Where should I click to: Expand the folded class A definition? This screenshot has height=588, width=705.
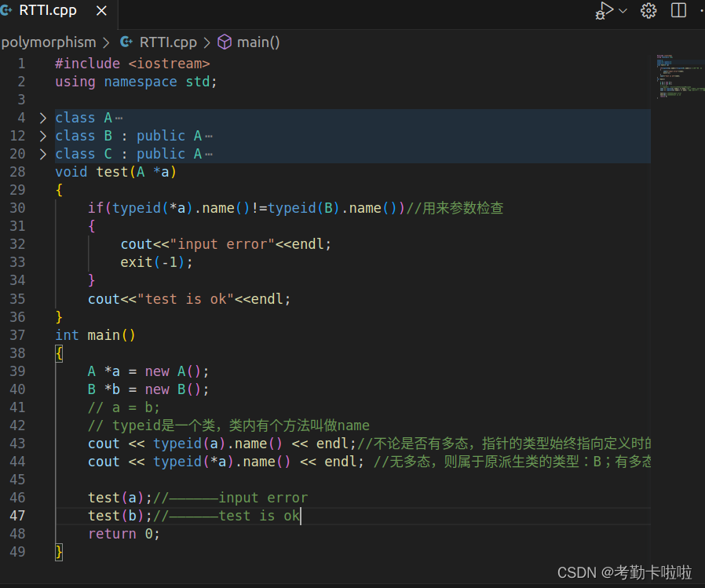point(42,117)
